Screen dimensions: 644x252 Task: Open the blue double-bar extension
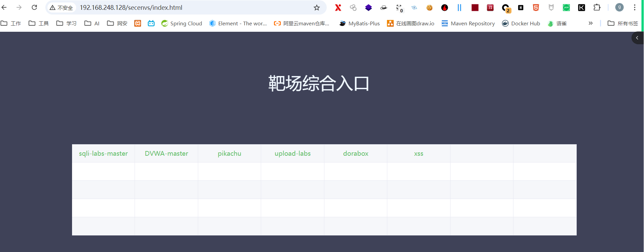459,7
